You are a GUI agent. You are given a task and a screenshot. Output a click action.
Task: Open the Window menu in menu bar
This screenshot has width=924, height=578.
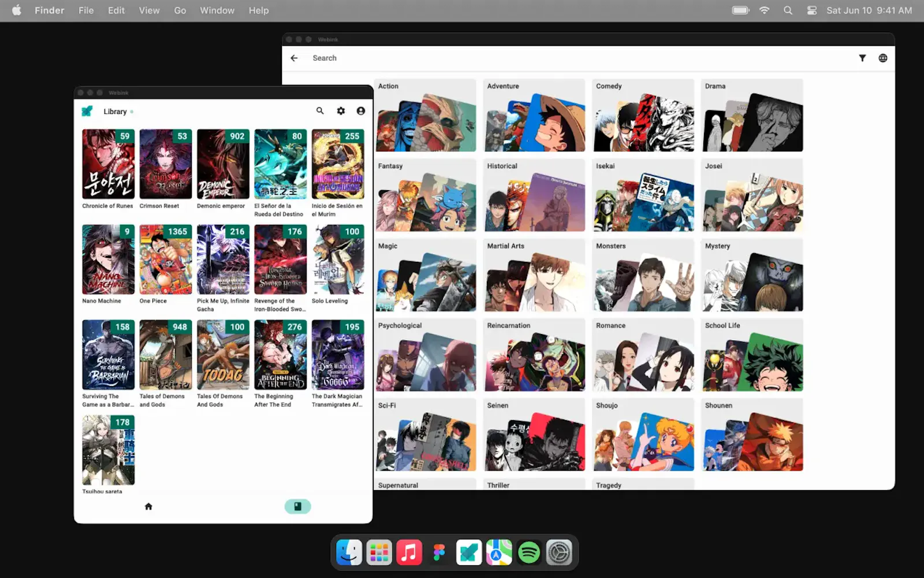coord(217,10)
